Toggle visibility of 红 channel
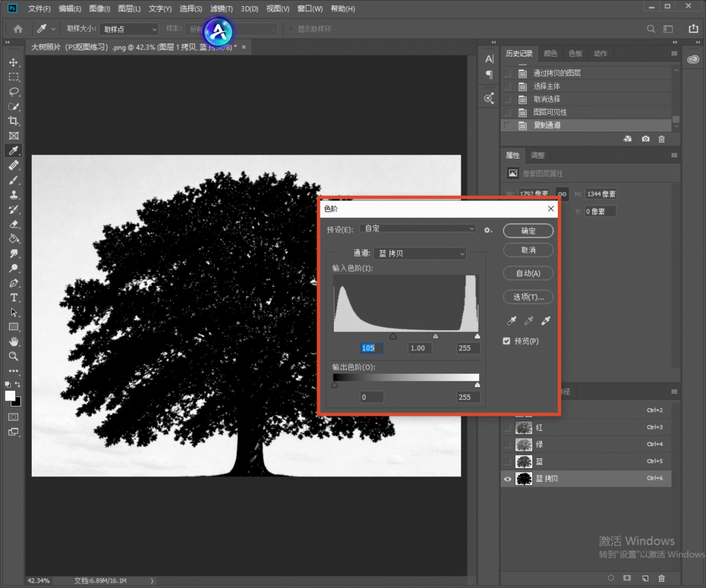This screenshot has width=706, height=588. [x=507, y=427]
